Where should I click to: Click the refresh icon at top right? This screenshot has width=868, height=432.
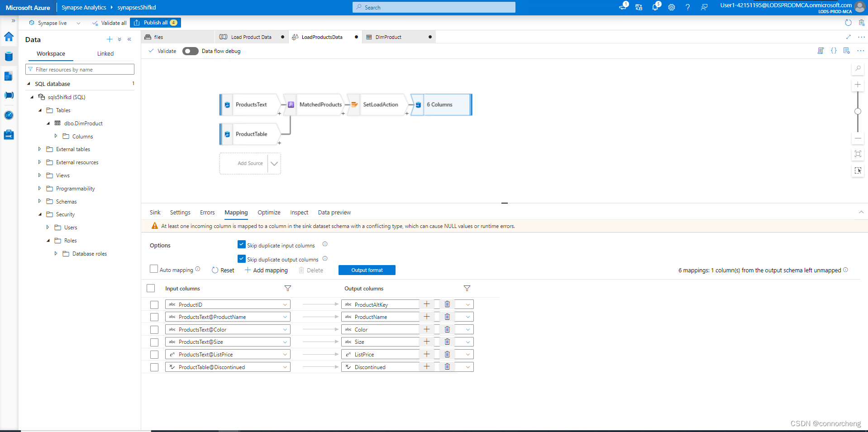pos(848,23)
